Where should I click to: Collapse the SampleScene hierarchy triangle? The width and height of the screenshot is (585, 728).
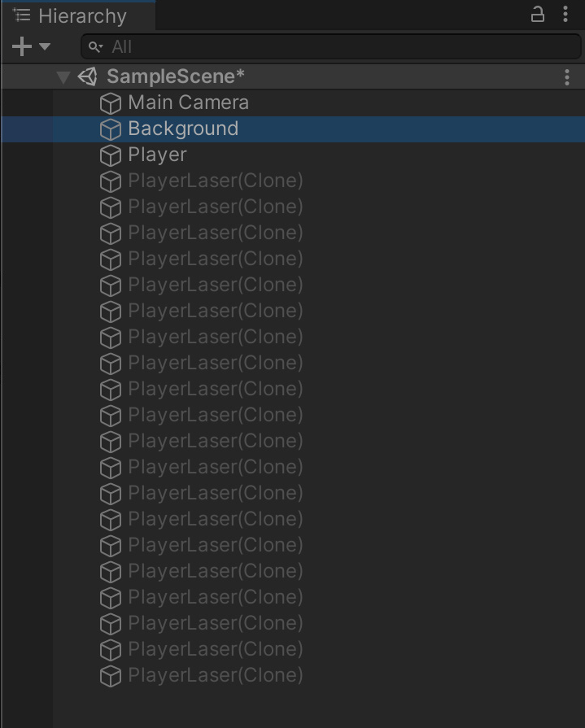tap(63, 76)
